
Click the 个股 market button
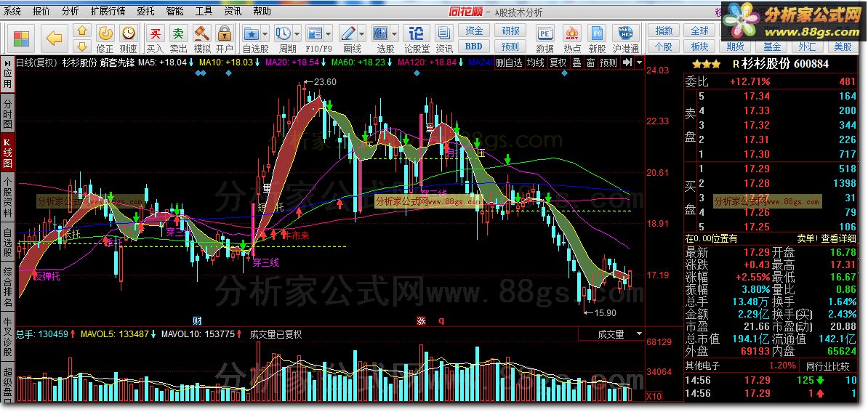tap(664, 47)
